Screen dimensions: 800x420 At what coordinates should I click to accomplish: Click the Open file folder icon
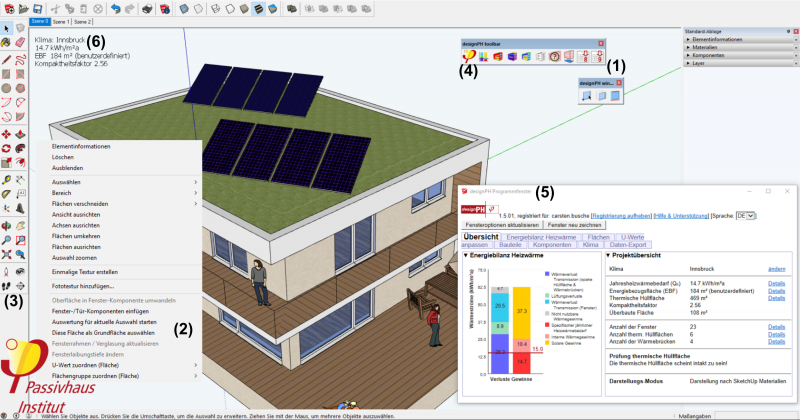(23, 9)
